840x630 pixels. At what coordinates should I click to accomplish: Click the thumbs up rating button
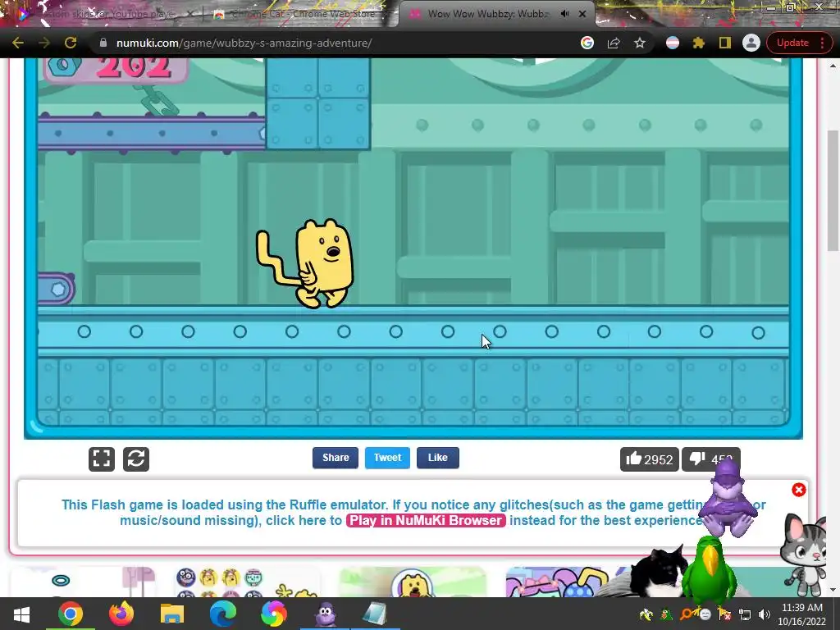click(650, 459)
